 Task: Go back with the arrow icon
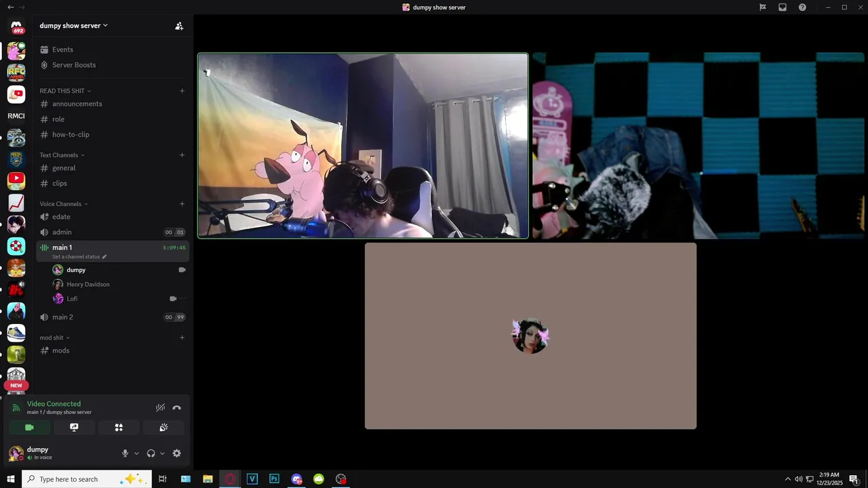tap(10, 7)
